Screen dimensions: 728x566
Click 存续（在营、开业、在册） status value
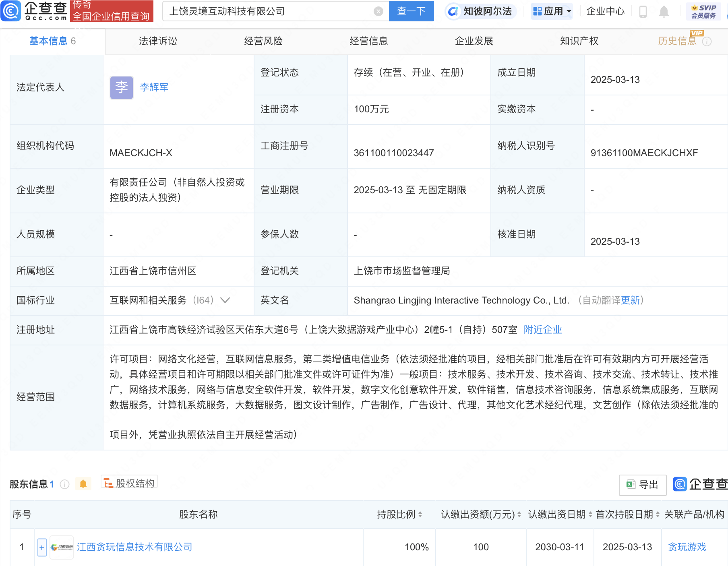pos(412,72)
